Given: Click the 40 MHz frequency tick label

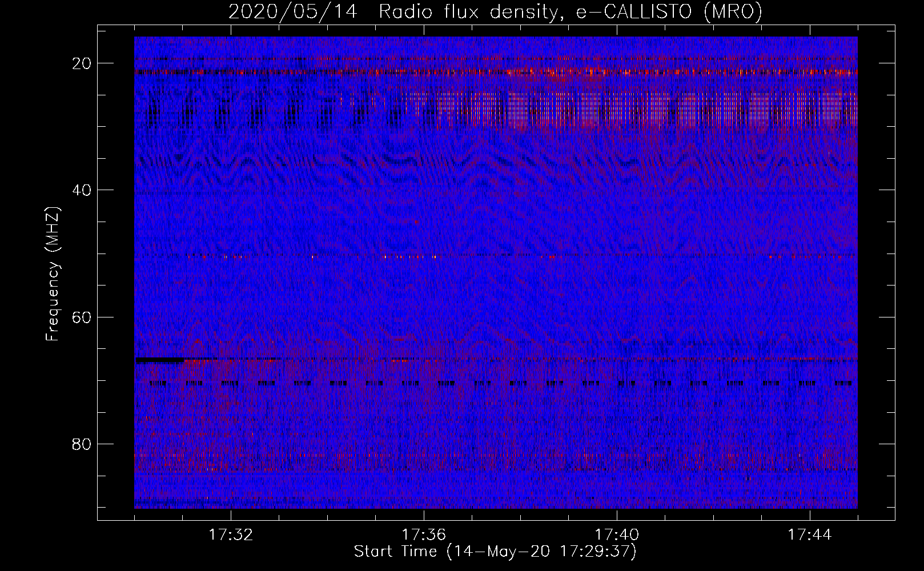Looking at the screenshot, I should [82, 190].
